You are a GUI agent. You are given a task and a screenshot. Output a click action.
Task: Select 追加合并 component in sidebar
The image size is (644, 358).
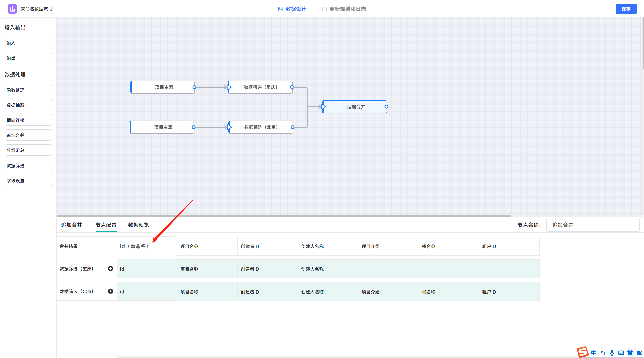click(28, 135)
